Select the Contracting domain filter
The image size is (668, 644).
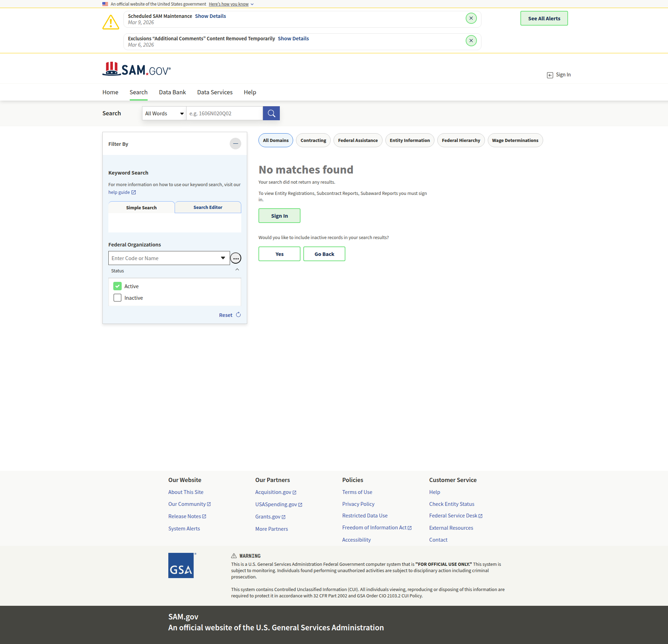tap(313, 141)
